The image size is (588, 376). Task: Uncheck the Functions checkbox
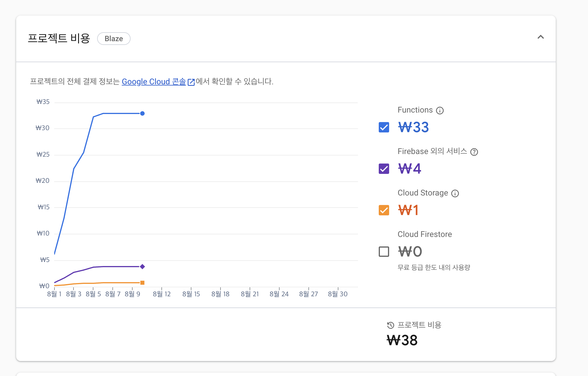point(384,127)
